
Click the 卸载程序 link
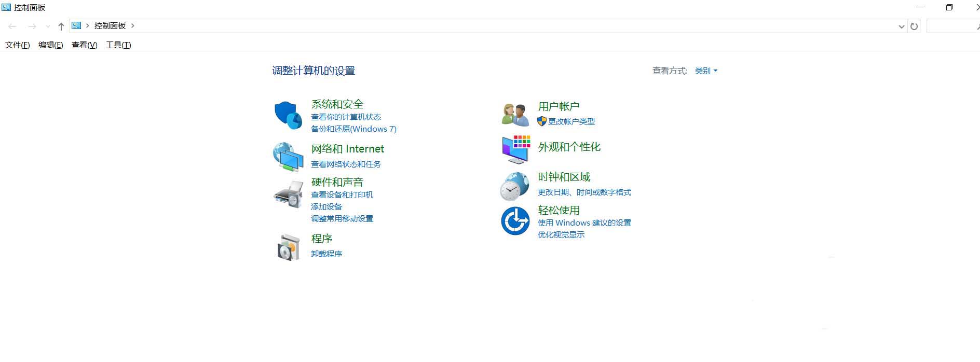(326, 254)
